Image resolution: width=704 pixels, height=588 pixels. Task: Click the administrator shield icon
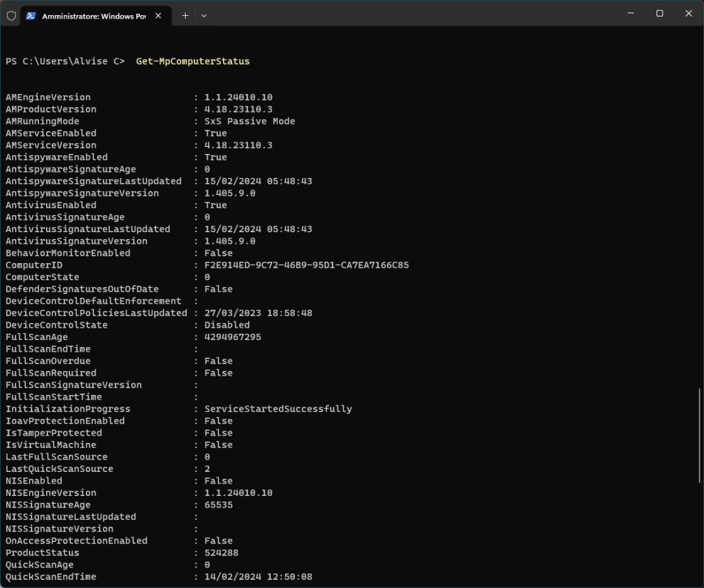pyautogui.click(x=11, y=15)
